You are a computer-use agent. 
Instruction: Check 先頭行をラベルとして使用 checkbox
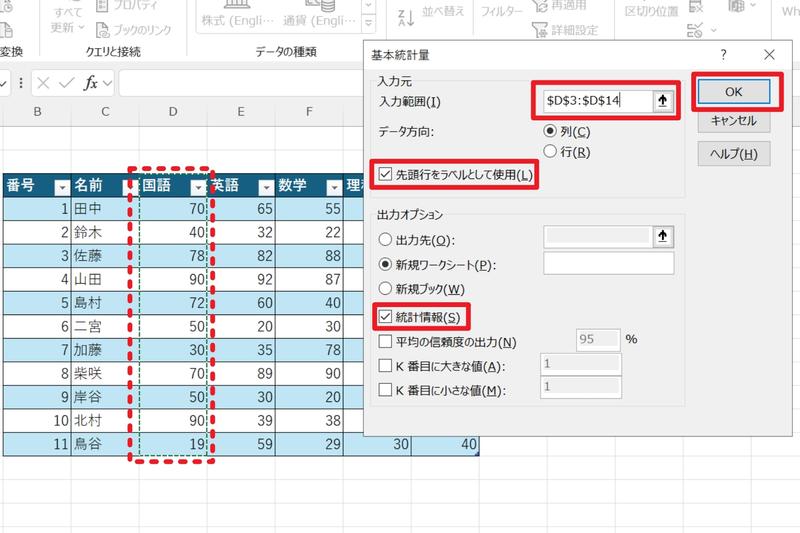pos(385,174)
